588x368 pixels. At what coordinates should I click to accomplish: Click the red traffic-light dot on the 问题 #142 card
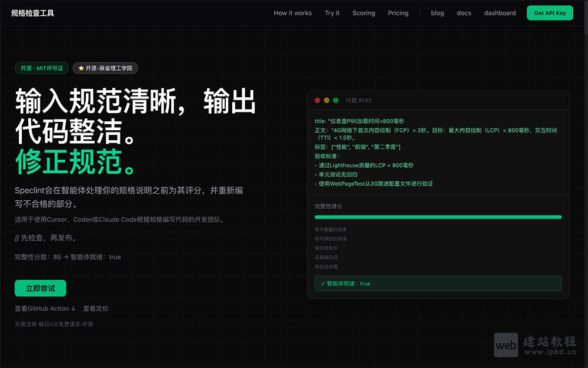coord(318,100)
